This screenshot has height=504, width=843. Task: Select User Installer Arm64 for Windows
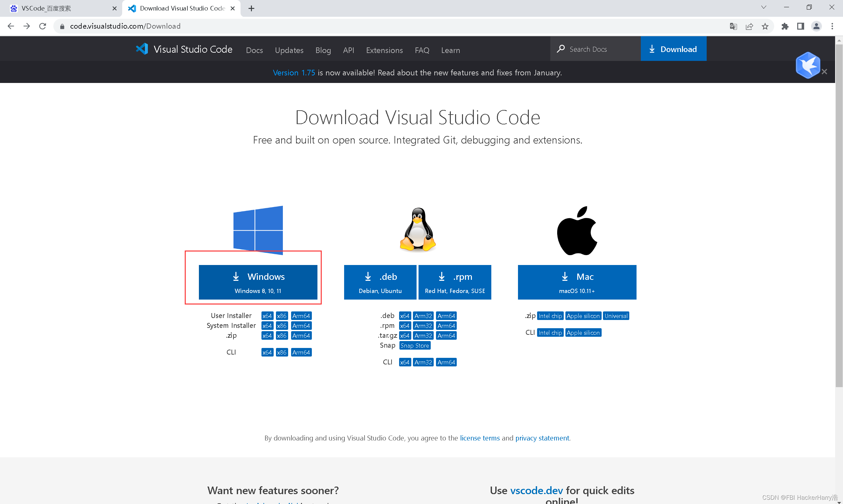coord(301,316)
